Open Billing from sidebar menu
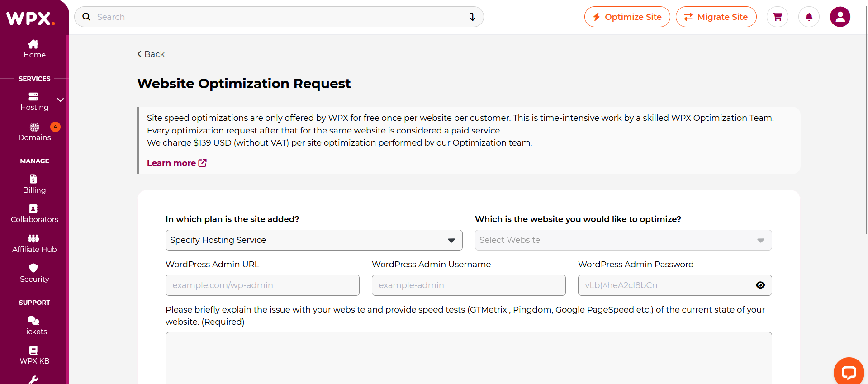This screenshot has width=868, height=384. 34,184
